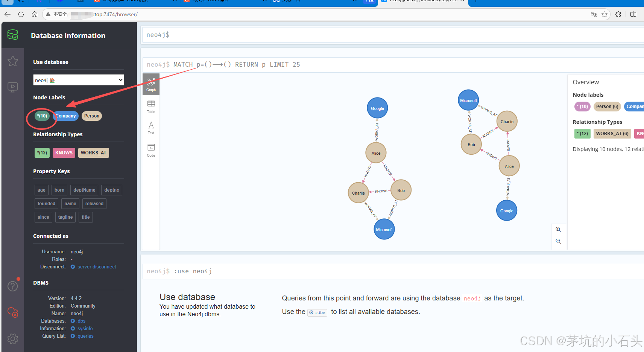Select the KNOWS relationship type in sidebar

pyautogui.click(x=64, y=153)
